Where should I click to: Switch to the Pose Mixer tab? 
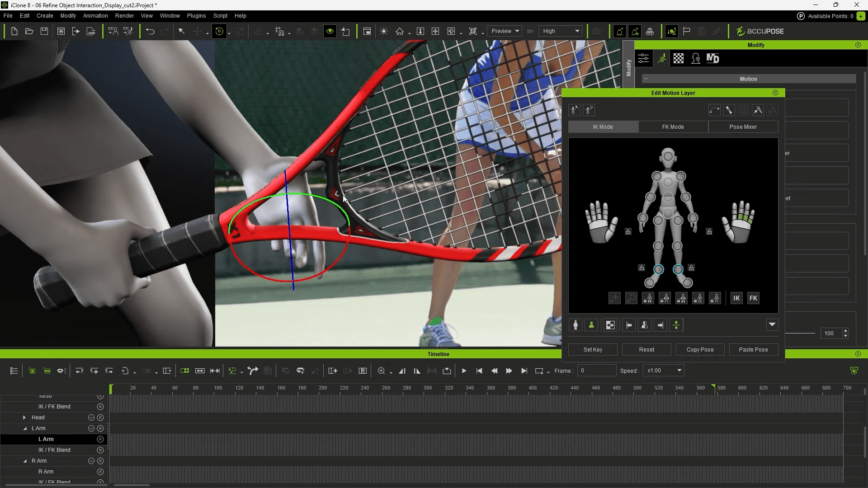pyautogui.click(x=743, y=127)
